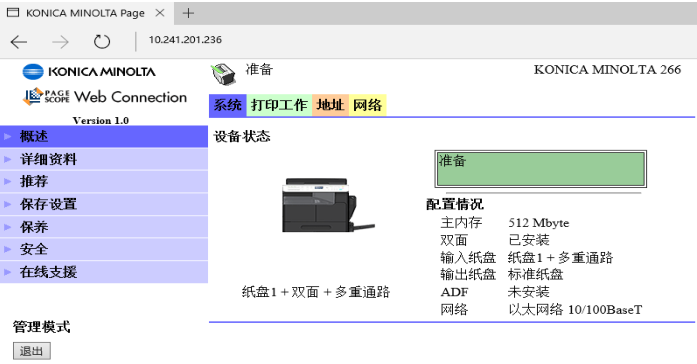Click the 退出 button to log out

pyautogui.click(x=32, y=351)
